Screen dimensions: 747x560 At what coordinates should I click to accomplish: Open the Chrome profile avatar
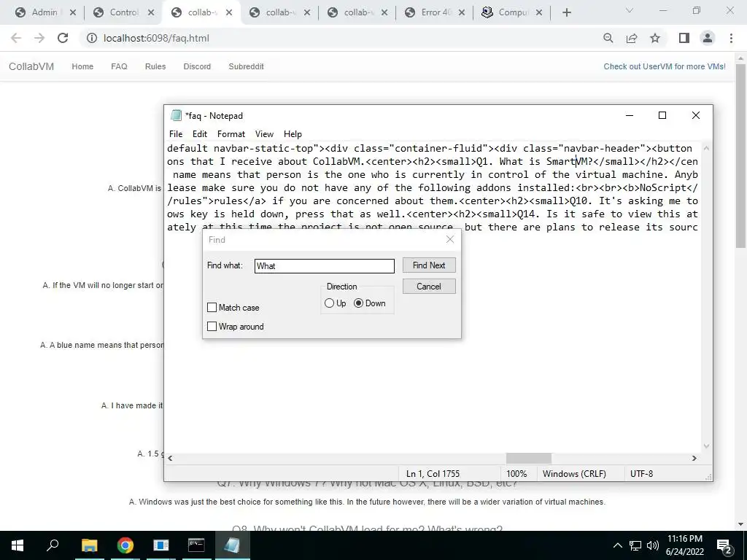708,38
